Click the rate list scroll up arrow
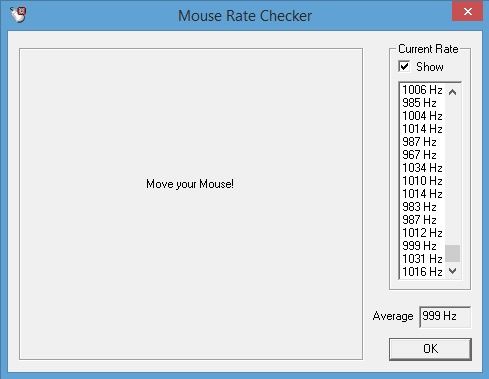Viewport: 489px width, 379px height. tap(452, 92)
